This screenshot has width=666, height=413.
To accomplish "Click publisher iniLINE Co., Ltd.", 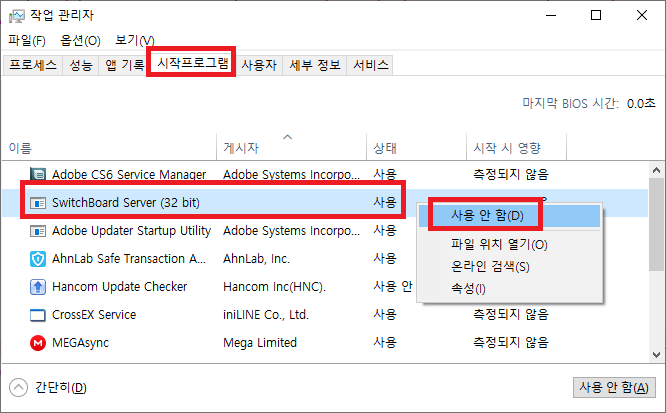I will (x=266, y=315).
